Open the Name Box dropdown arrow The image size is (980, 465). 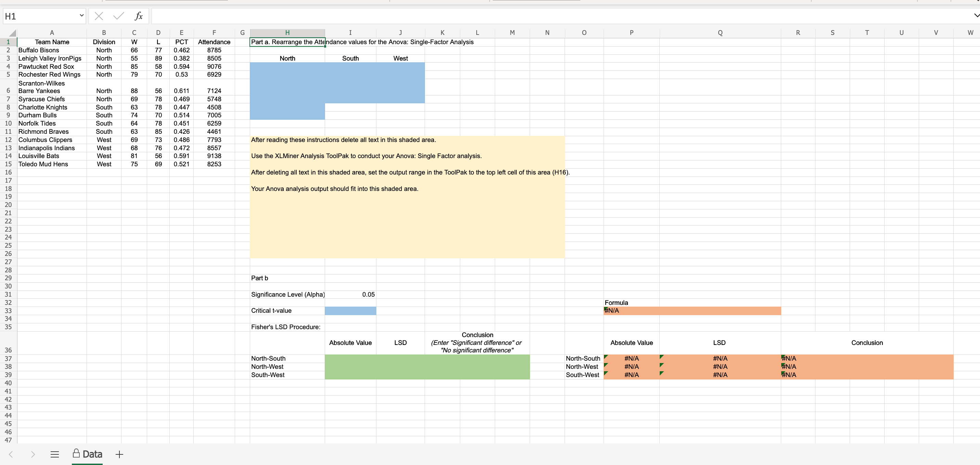tap(81, 16)
